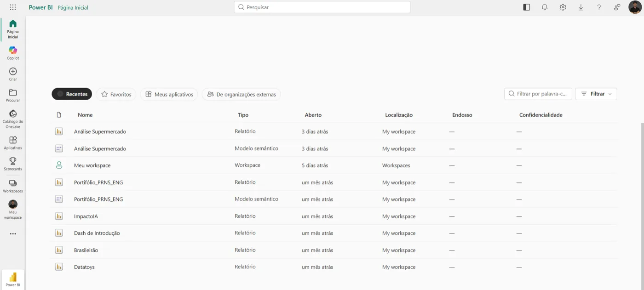
Task: Click the Criar plus icon
Action: [x=13, y=72]
